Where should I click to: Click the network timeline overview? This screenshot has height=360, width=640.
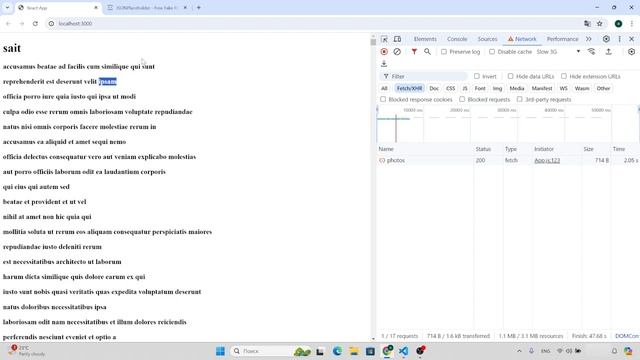[x=508, y=123]
